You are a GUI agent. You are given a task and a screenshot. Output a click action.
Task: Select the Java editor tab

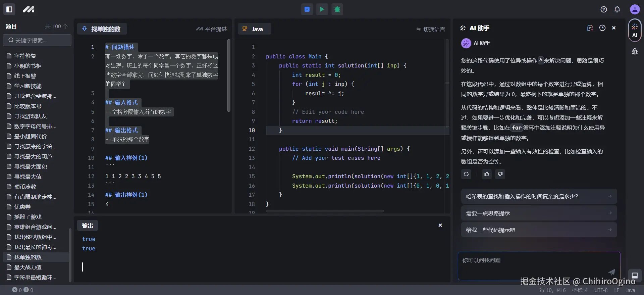tap(254, 29)
